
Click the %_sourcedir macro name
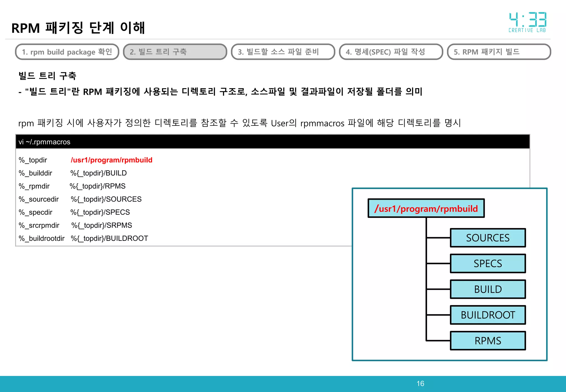click(39, 199)
